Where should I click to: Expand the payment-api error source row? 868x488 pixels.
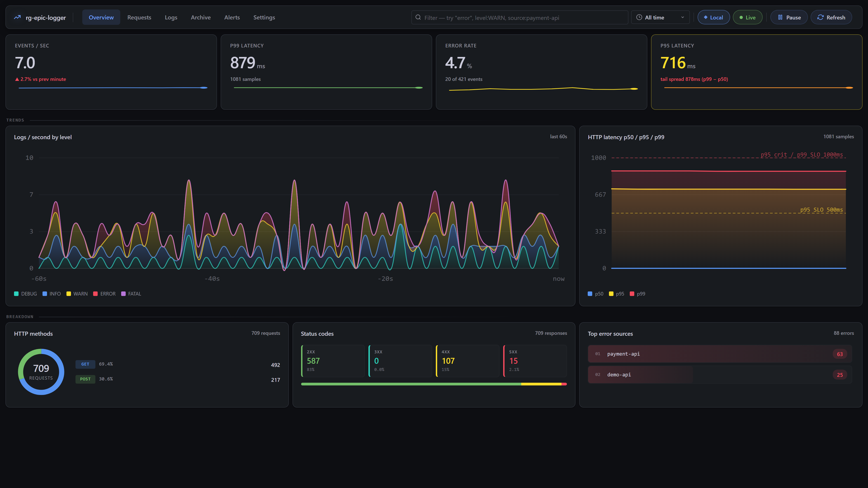tap(720, 354)
